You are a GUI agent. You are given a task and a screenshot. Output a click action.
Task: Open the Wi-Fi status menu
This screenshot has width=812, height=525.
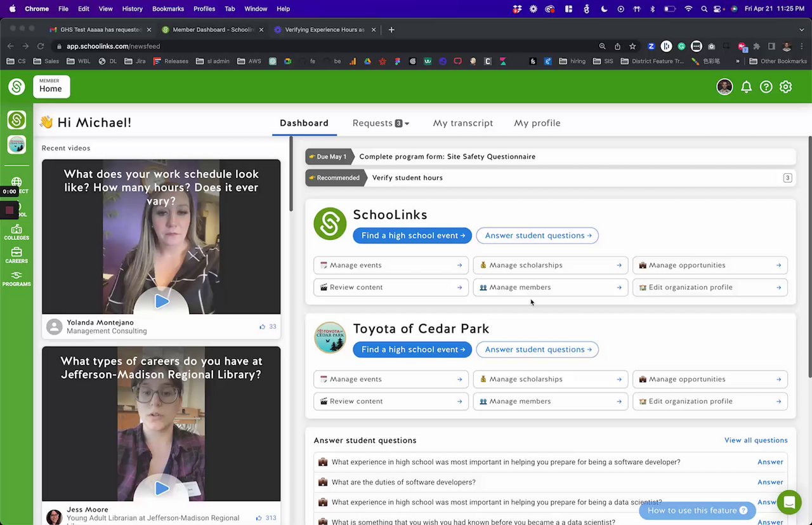(688, 9)
